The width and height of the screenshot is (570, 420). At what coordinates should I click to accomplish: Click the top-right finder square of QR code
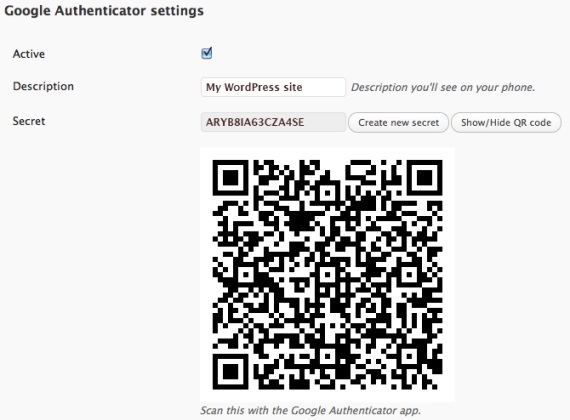[x=424, y=178]
